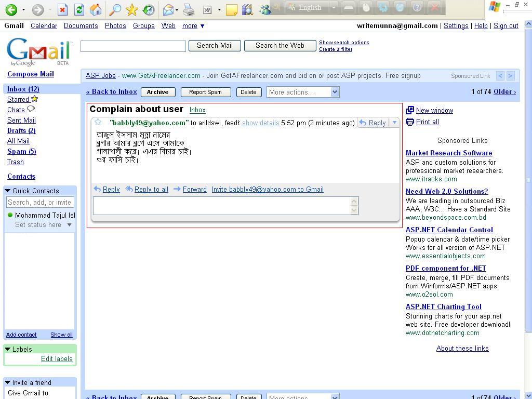Image resolution: width=532 pixels, height=399 pixels.
Task: Collapse the Quick Contacts section
Action: (x=8, y=191)
